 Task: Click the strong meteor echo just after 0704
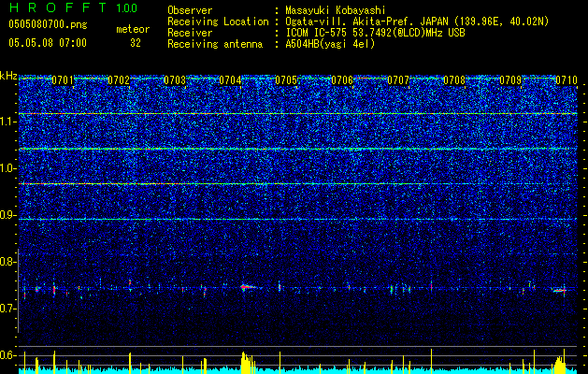pos(248,287)
